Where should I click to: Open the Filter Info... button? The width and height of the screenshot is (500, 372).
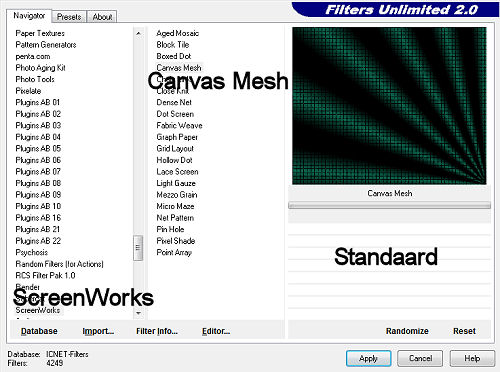tap(157, 331)
